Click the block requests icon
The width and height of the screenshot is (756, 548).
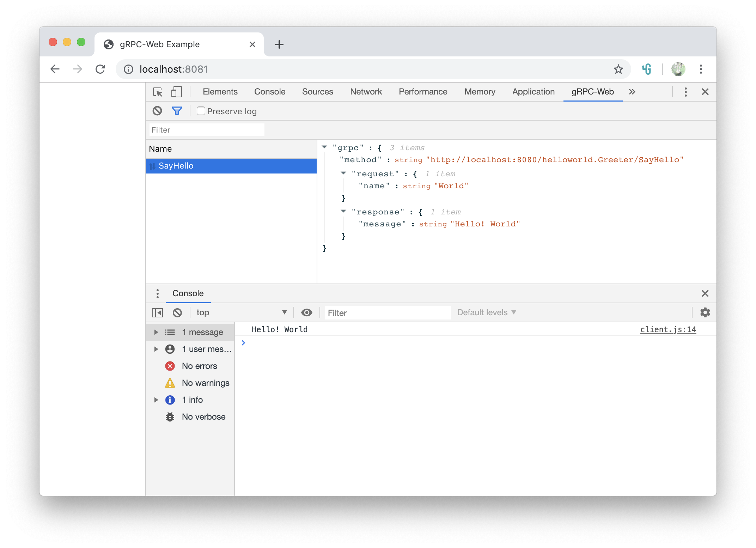(x=157, y=111)
